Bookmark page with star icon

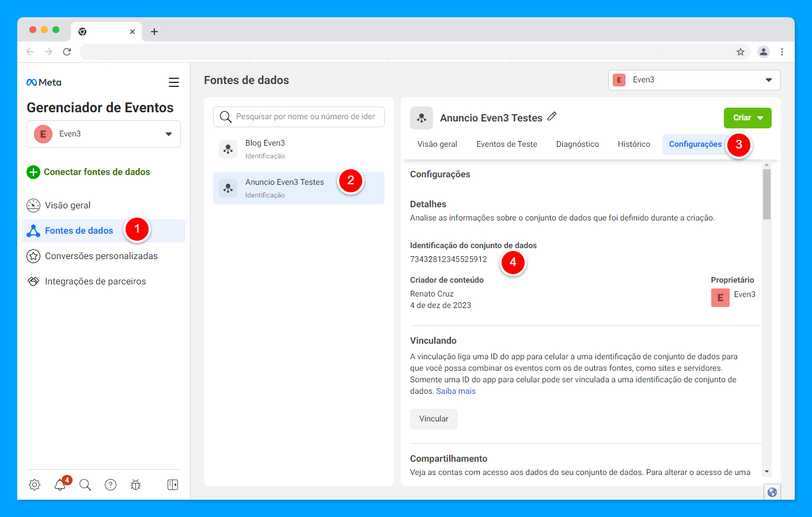point(741,52)
